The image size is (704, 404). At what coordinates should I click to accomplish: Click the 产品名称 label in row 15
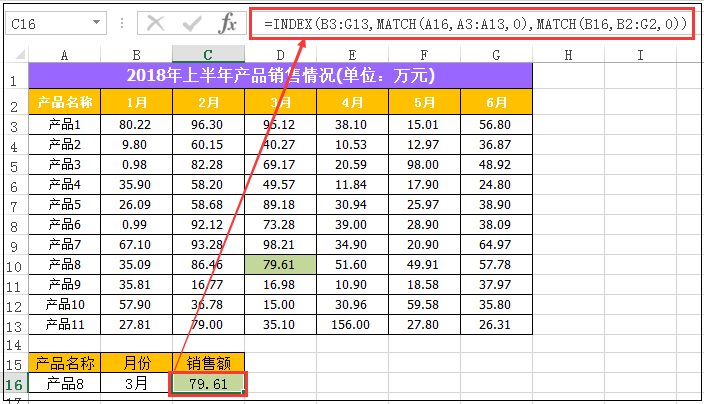pyautogui.click(x=65, y=363)
